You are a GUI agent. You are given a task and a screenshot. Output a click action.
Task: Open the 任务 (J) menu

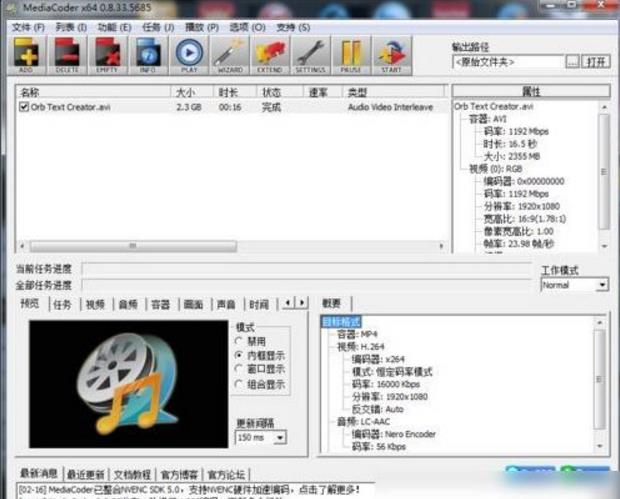pyautogui.click(x=158, y=27)
